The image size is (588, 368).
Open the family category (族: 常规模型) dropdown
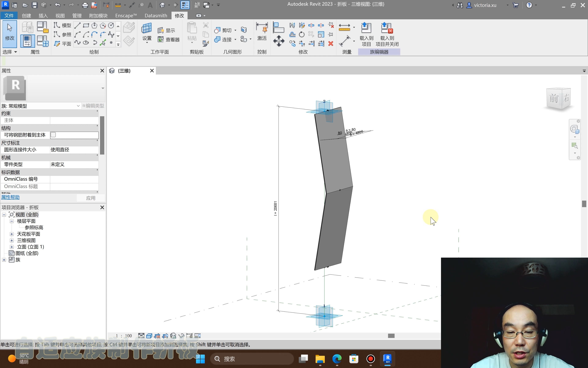(78, 106)
